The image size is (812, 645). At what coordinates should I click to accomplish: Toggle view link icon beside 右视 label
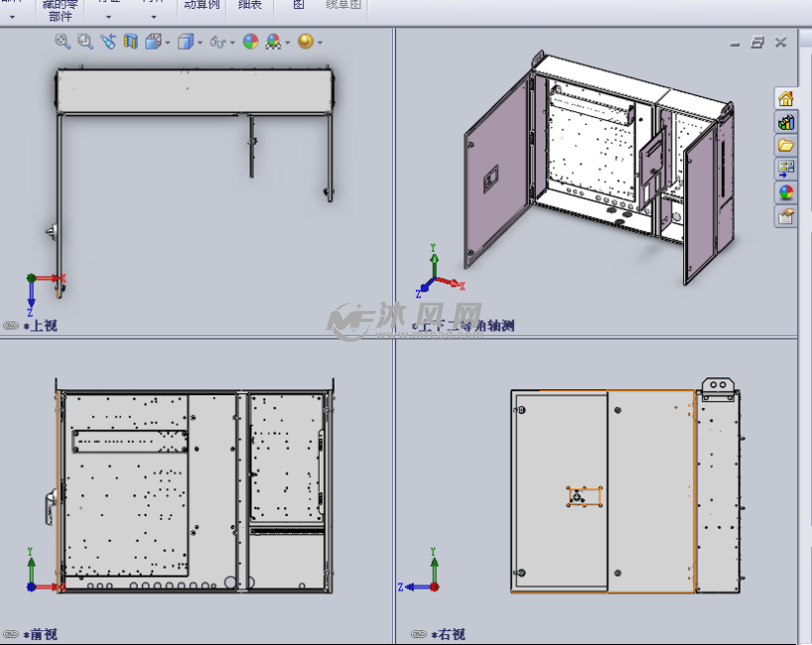click(419, 634)
